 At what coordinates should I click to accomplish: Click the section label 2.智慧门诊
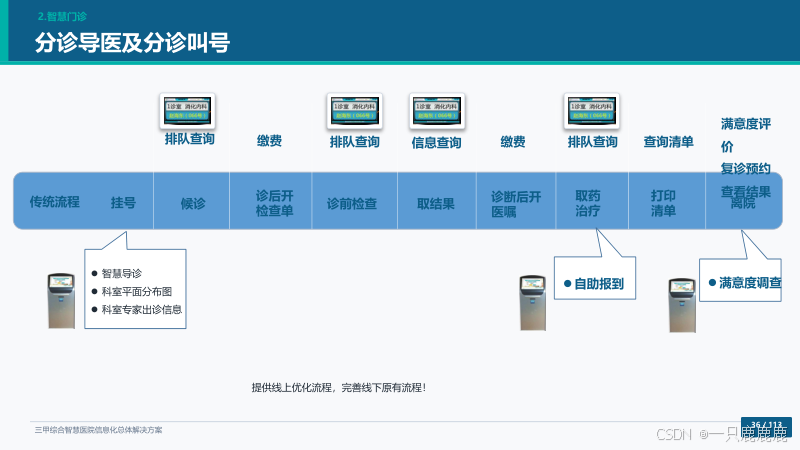click(x=62, y=16)
